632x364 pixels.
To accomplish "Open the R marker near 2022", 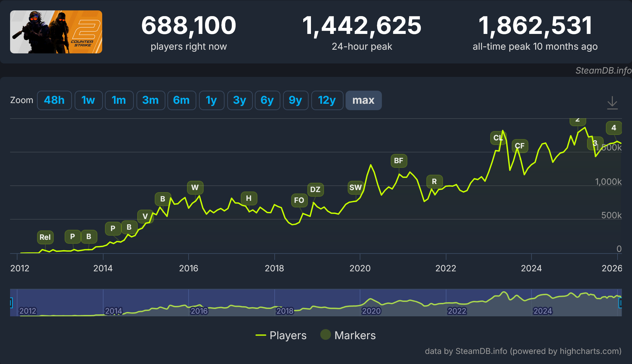I will (434, 181).
